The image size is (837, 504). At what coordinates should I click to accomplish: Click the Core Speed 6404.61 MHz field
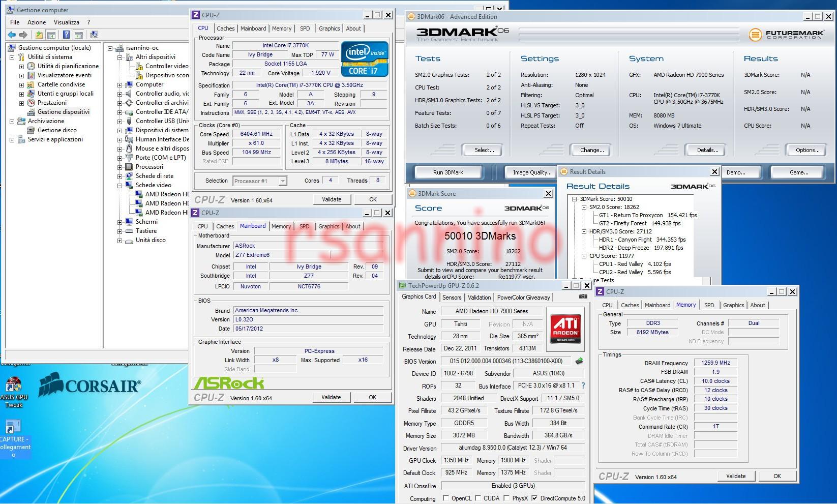256,134
